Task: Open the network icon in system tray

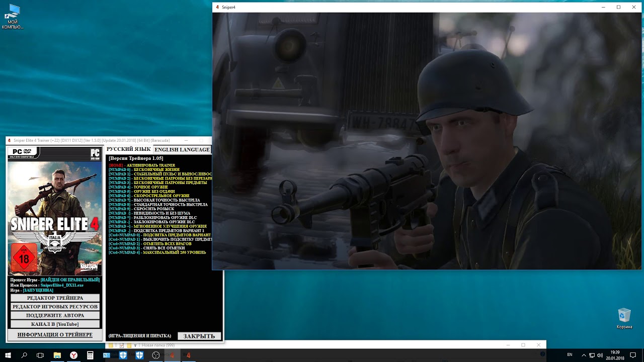Action: pos(592,355)
